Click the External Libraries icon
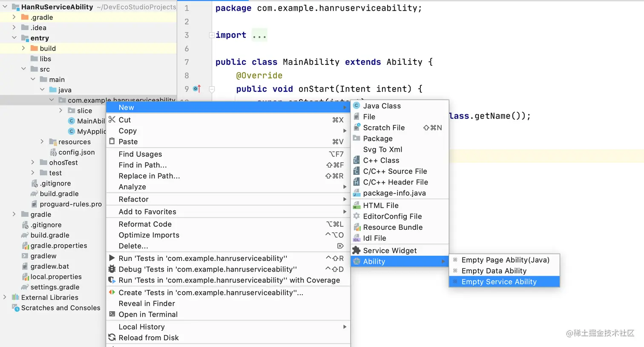Image resolution: width=644 pixels, height=347 pixels. [x=16, y=297]
